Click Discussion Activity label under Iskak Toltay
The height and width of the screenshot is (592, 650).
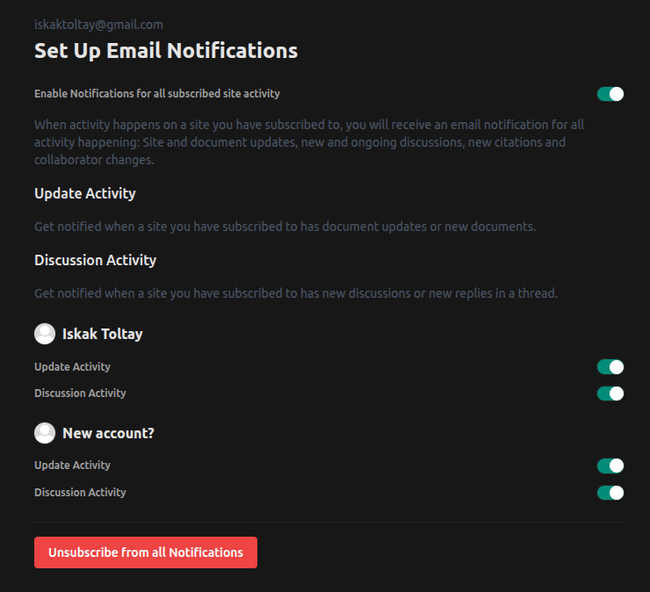[x=80, y=393]
